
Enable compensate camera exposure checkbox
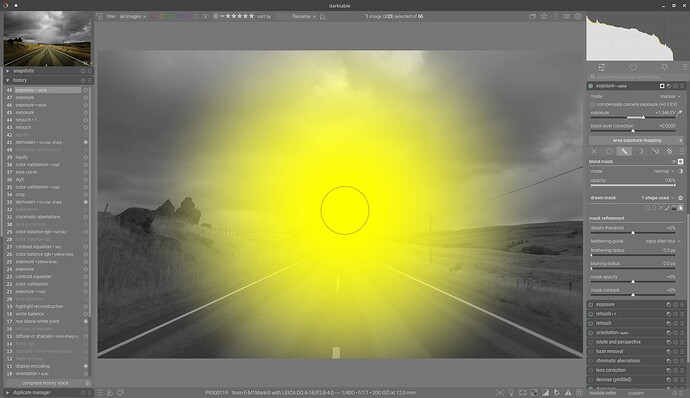(592, 105)
